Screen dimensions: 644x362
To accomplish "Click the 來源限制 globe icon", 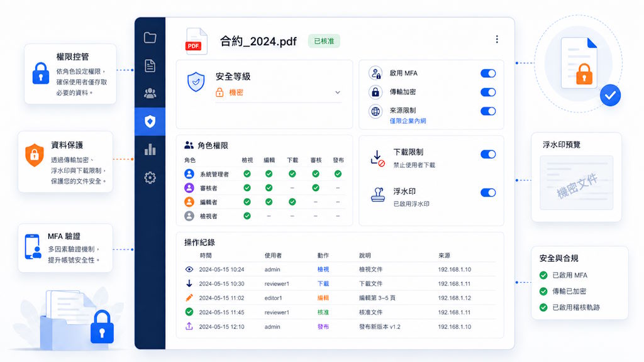I will [x=375, y=111].
